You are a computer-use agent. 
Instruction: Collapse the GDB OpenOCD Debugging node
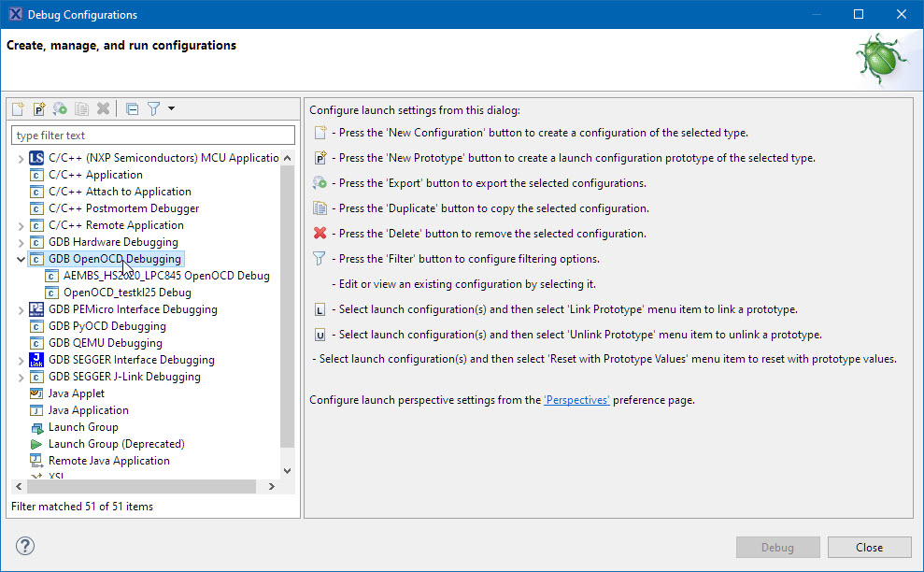pos(21,259)
